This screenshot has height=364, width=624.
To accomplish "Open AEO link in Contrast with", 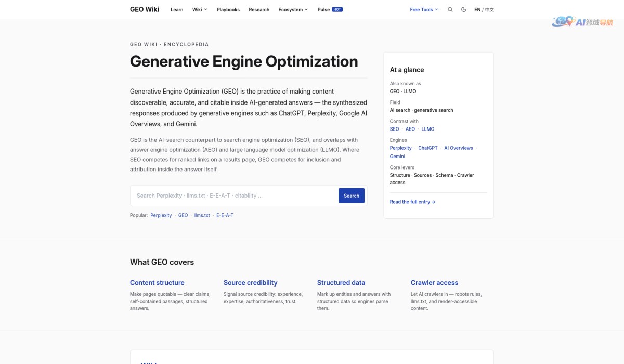I will click(x=410, y=129).
